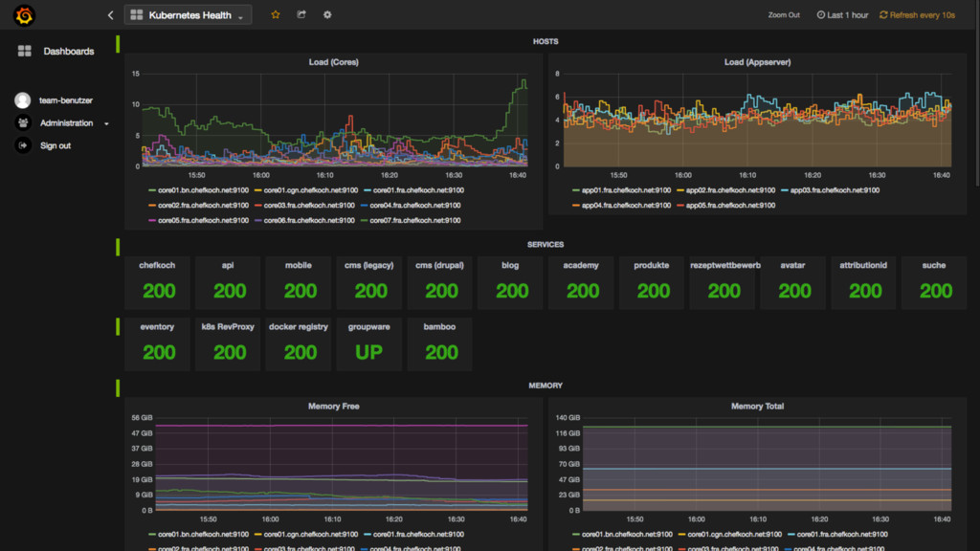This screenshot has width=980, height=551.
Task: Open dashboard settings gear
Action: click(x=327, y=14)
